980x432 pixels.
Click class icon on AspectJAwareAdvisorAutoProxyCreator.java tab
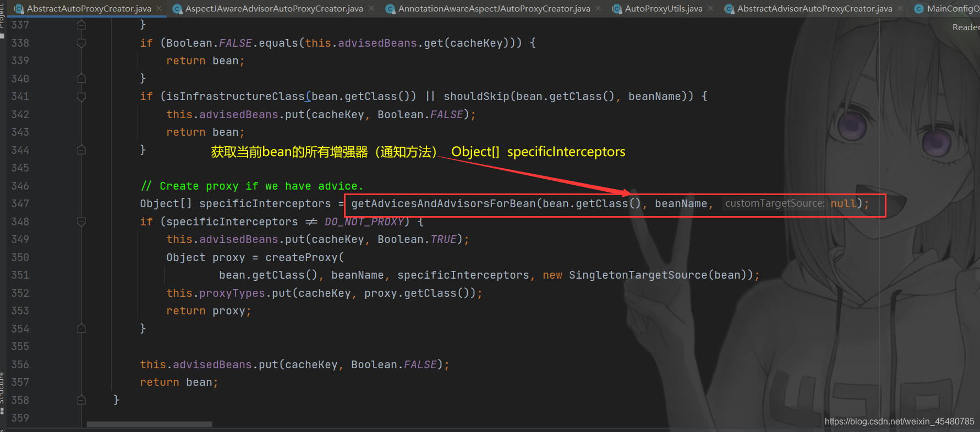pos(177,9)
